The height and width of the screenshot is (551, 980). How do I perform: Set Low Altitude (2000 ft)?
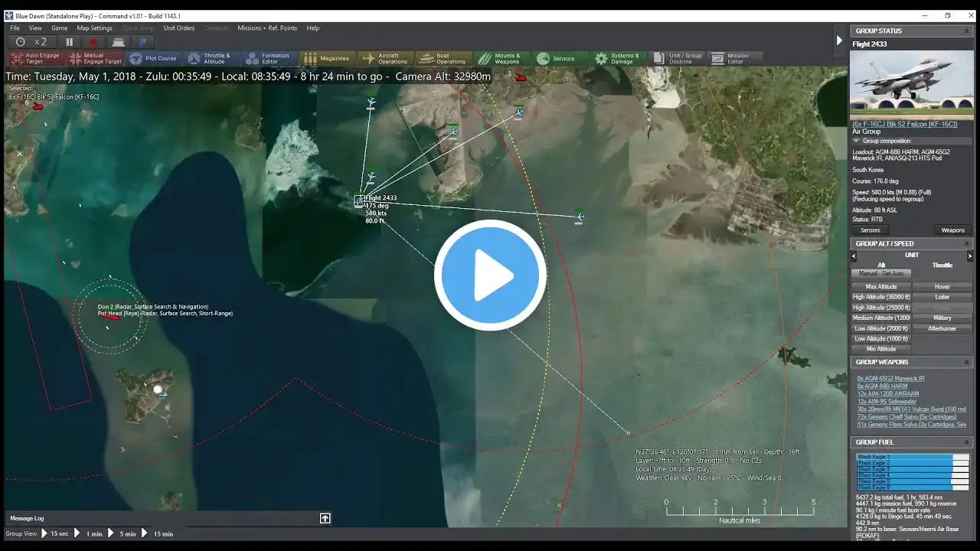881,328
